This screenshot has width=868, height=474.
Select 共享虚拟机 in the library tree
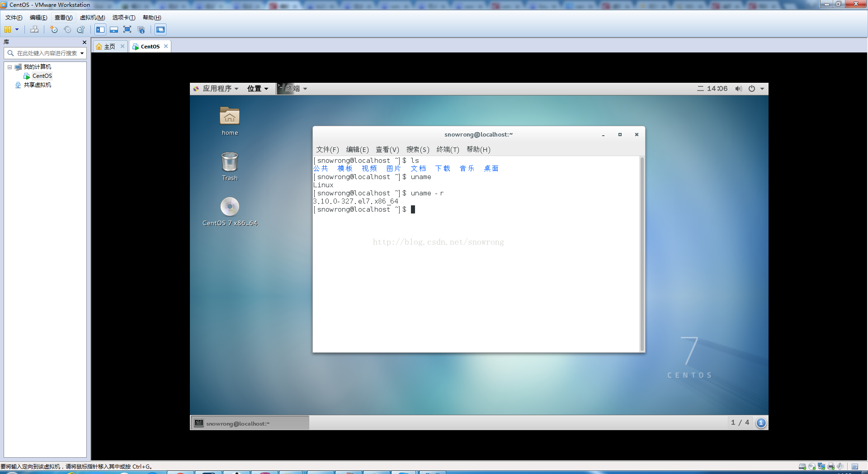pos(38,85)
